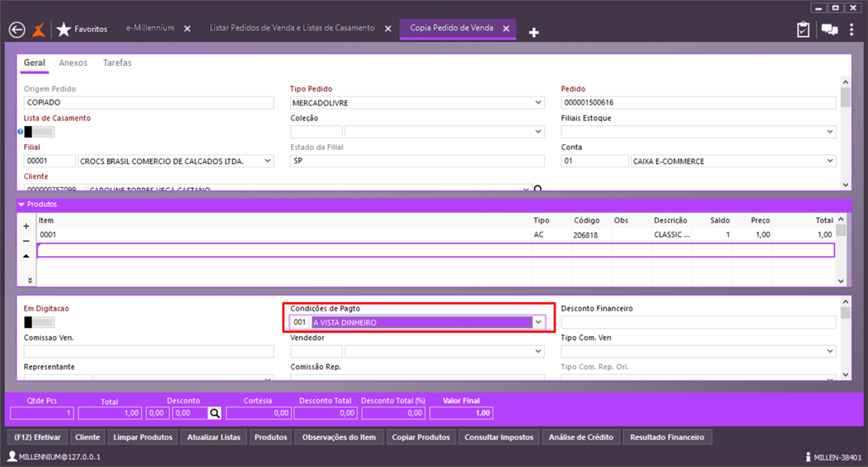Collapse the Produtos section

(21, 204)
